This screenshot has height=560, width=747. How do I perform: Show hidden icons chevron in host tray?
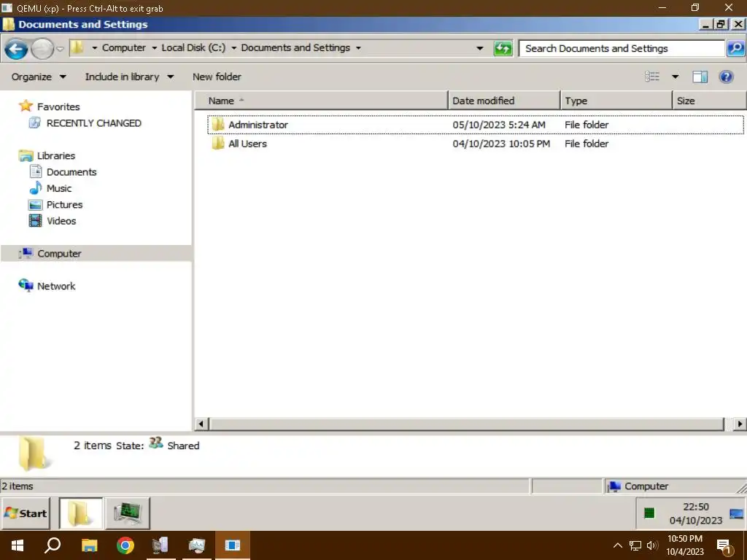click(617, 545)
